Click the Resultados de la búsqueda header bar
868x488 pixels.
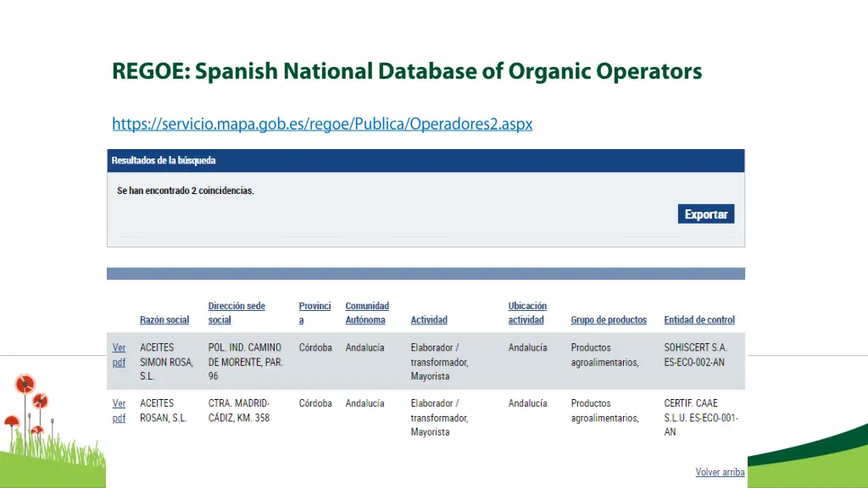[x=426, y=161]
